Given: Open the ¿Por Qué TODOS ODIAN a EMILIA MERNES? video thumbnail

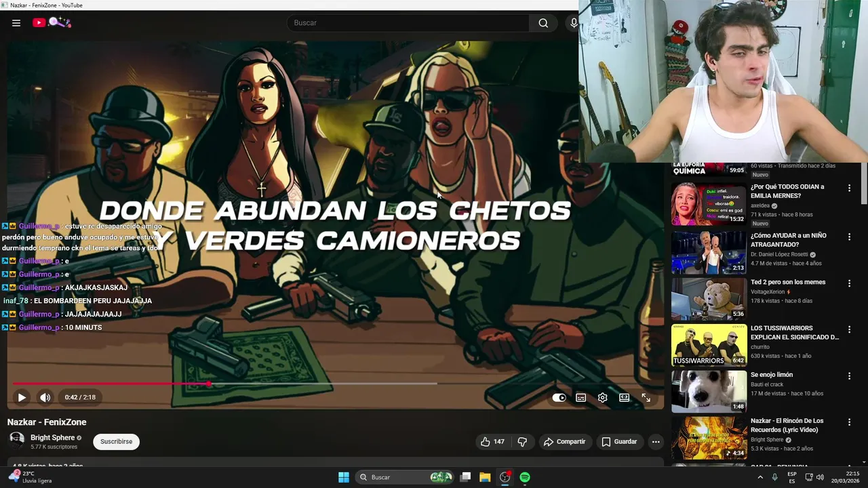Looking at the screenshot, I should [709, 204].
